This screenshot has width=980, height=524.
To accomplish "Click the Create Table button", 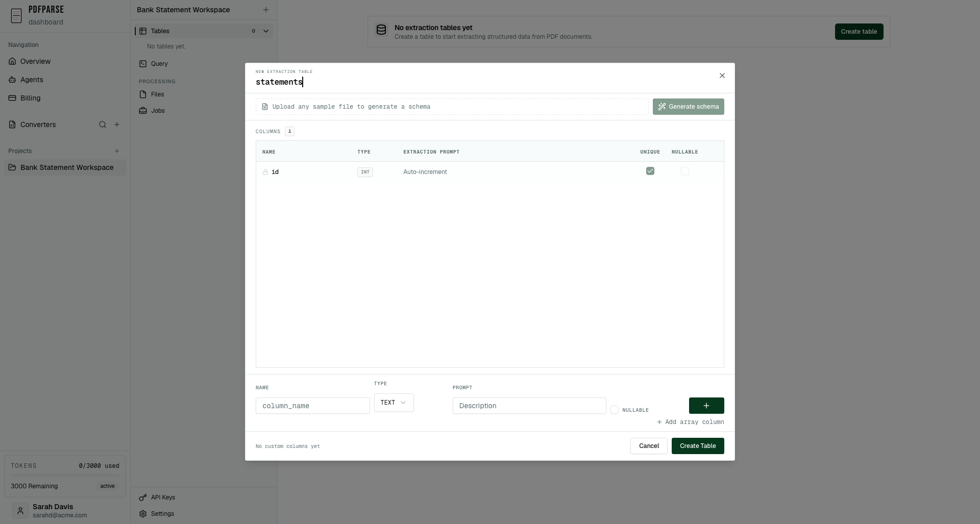I will [x=698, y=446].
